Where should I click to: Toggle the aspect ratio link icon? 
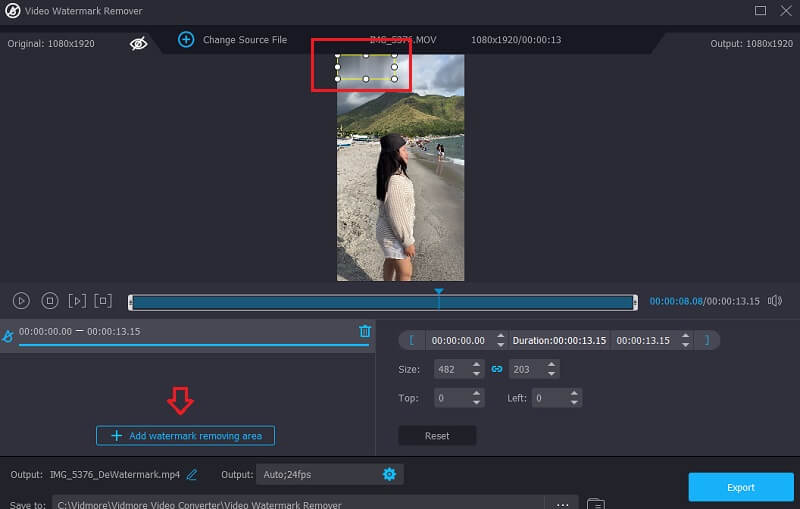tap(497, 369)
